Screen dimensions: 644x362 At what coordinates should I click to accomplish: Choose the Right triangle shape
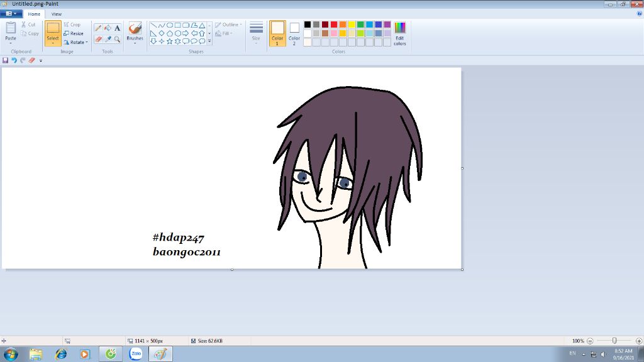(153, 33)
